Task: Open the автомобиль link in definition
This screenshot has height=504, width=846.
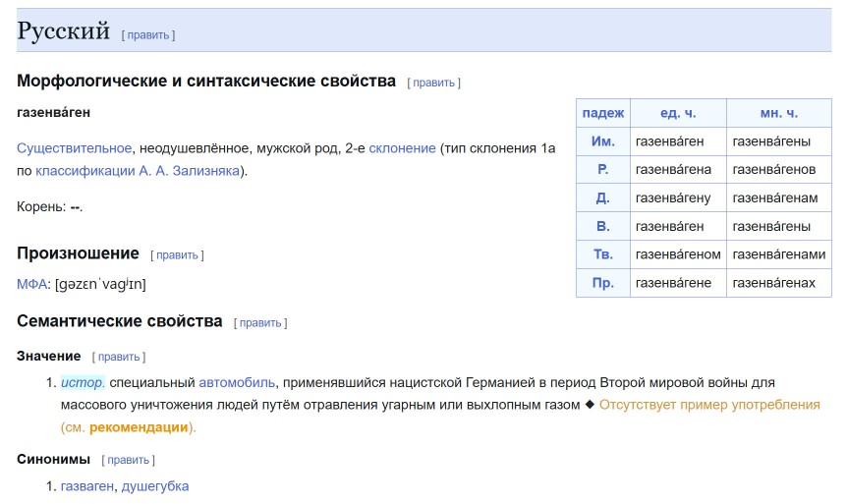Action: point(237,381)
